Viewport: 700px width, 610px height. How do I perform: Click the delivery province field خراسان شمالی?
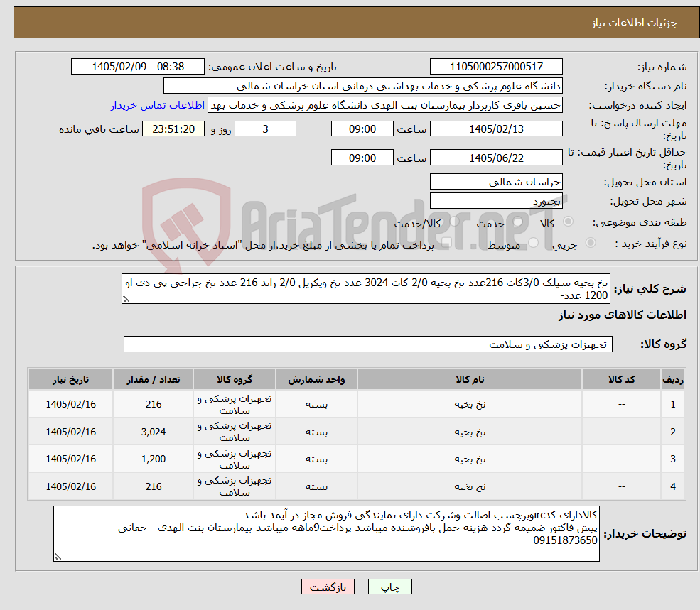point(496,182)
